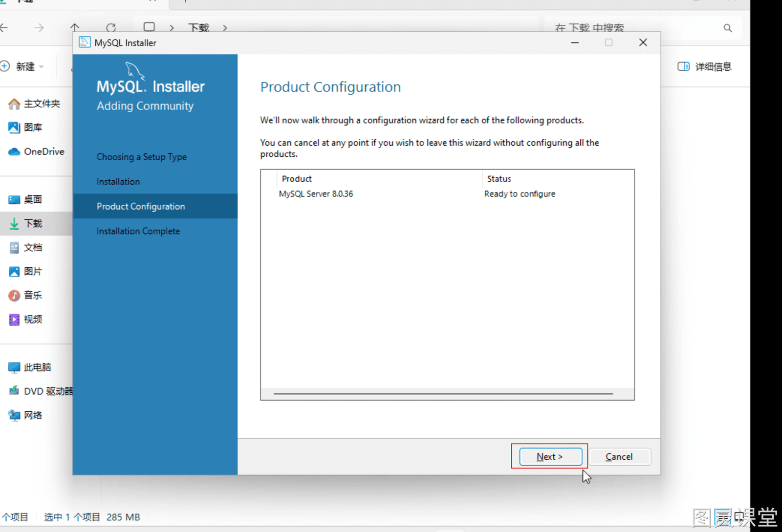Click the 文档 documents icon in Explorer
Viewport: 782px width, 532px height.
14,247
